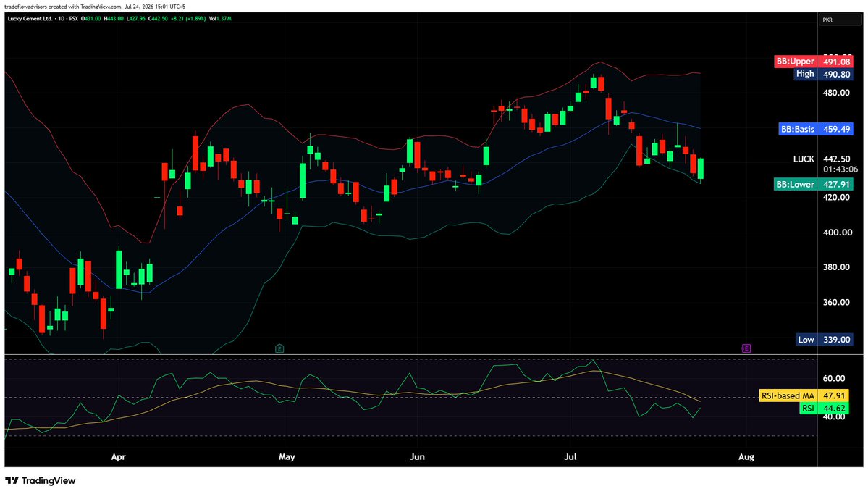Click the RSI 44.62 value label

point(824,408)
